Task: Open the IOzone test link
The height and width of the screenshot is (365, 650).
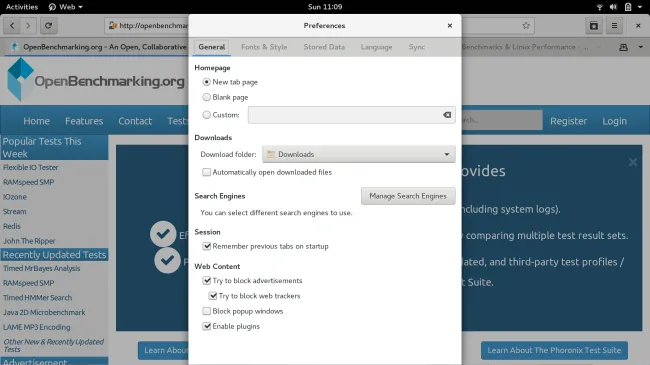Action: (15, 197)
